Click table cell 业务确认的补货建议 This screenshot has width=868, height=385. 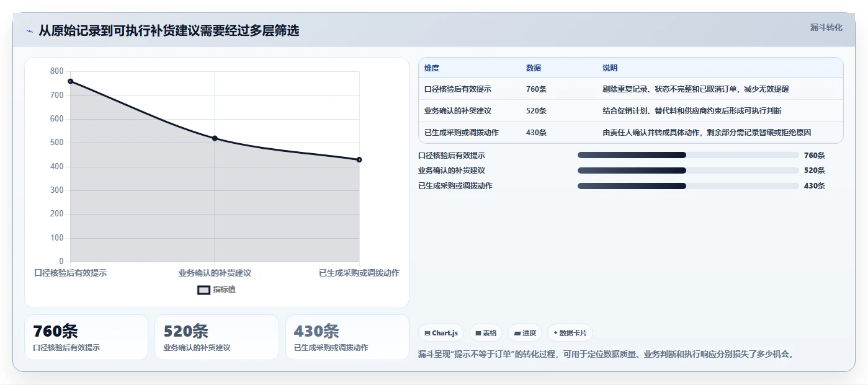point(458,111)
